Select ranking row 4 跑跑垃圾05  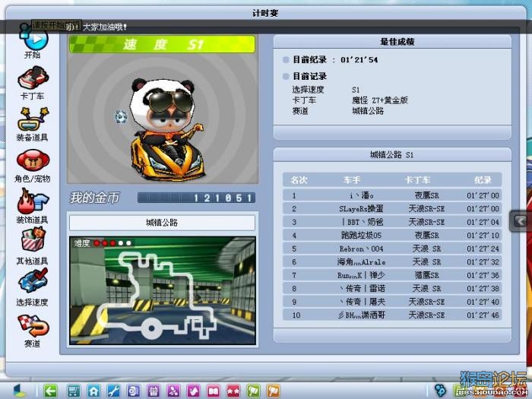click(392, 235)
